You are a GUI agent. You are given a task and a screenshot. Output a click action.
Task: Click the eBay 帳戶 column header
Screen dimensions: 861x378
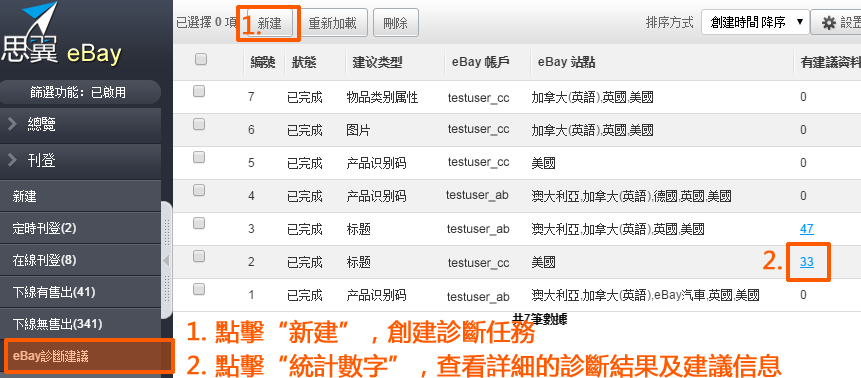click(481, 63)
